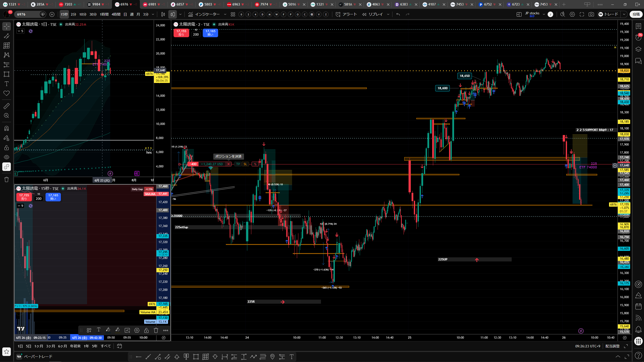The height and width of the screenshot is (362, 644).
Task: Select the ruler measure tool
Action: (7, 106)
